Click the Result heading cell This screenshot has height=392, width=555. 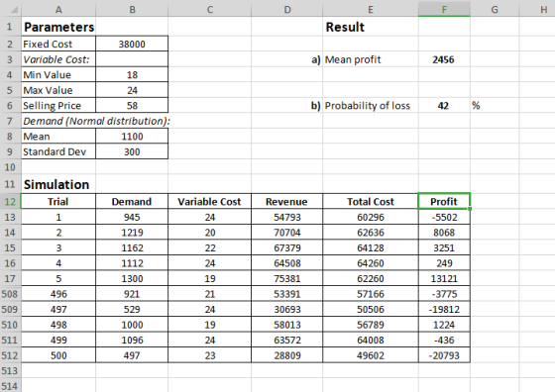(x=371, y=27)
